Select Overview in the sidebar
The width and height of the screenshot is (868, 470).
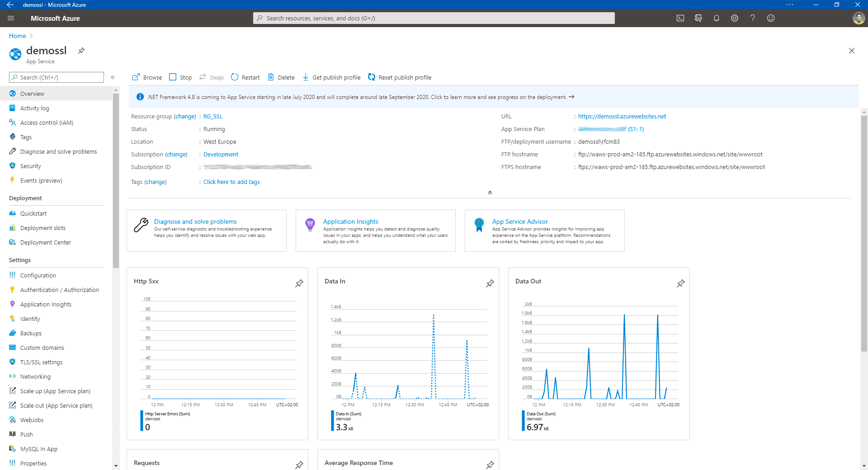click(x=56, y=94)
